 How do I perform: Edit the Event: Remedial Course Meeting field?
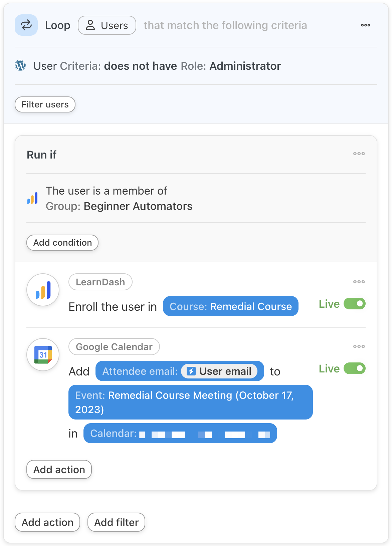click(190, 402)
